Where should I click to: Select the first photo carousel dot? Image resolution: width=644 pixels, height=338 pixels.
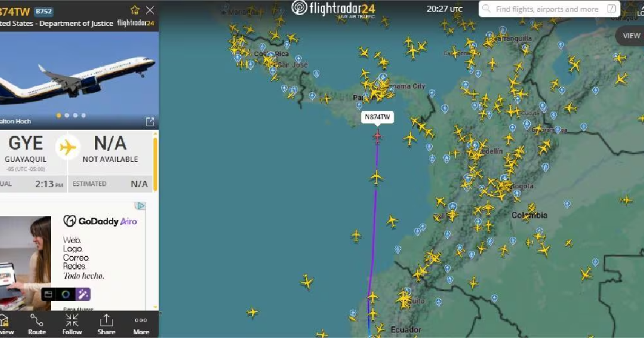(58, 116)
